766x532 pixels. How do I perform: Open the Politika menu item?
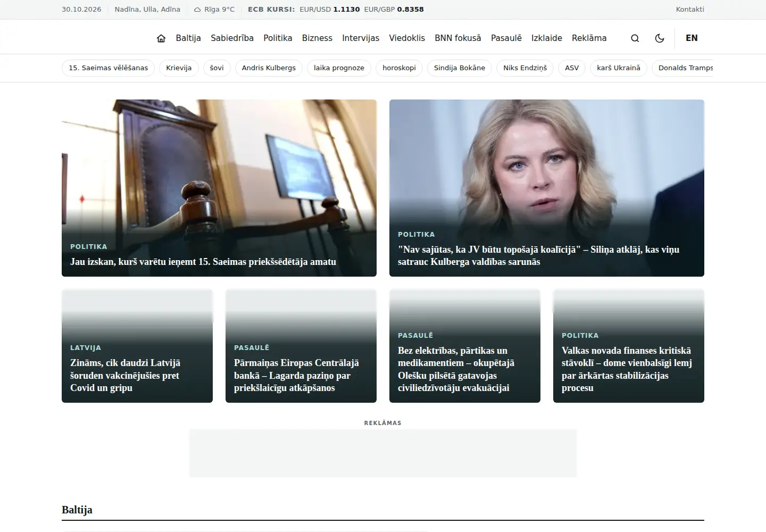[x=278, y=38]
